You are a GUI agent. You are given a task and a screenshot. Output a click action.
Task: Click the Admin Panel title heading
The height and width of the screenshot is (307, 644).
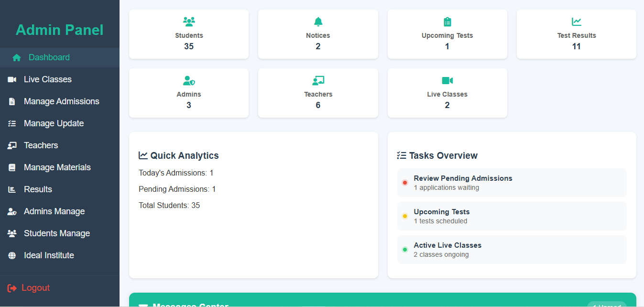click(60, 30)
